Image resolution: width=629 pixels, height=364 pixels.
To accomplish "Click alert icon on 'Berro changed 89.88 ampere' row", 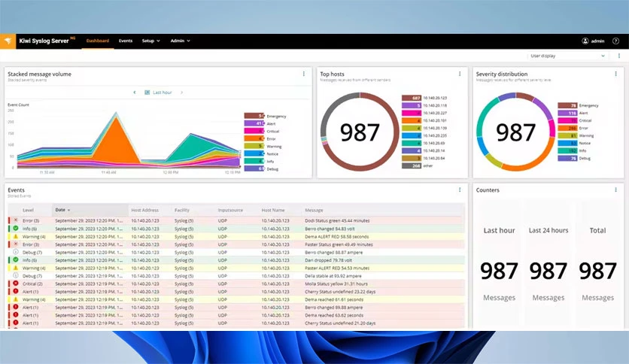I will (x=16, y=307).
